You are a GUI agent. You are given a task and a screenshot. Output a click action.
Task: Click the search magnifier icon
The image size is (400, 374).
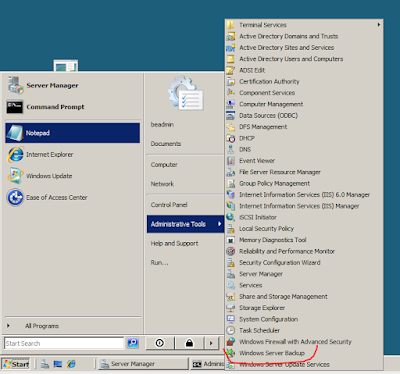tap(133, 343)
